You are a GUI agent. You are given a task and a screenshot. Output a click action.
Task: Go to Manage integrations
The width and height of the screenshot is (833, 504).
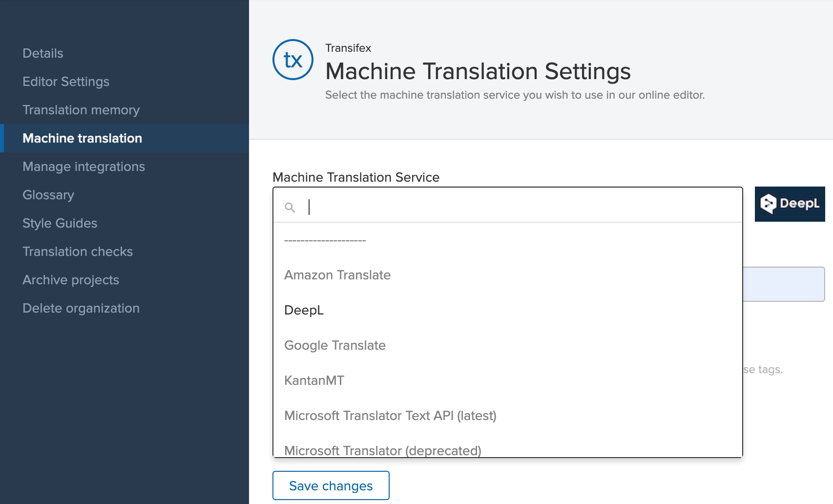point(83,166)
